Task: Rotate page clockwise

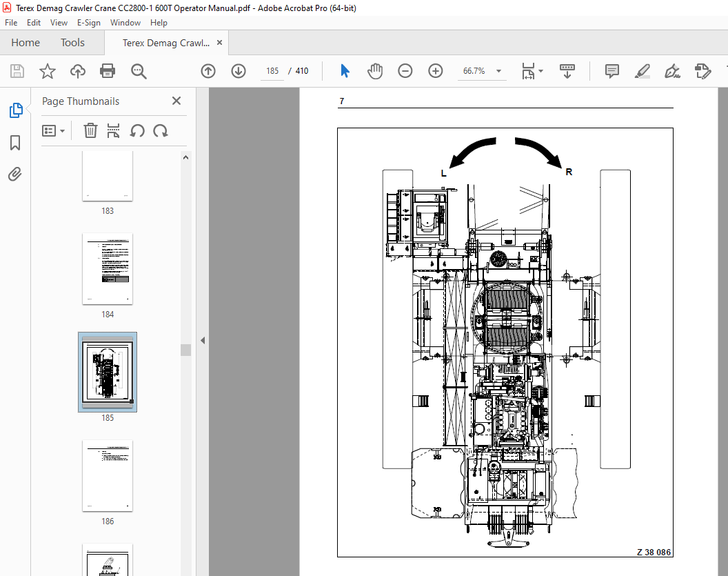Action: (x=161, y=130)
